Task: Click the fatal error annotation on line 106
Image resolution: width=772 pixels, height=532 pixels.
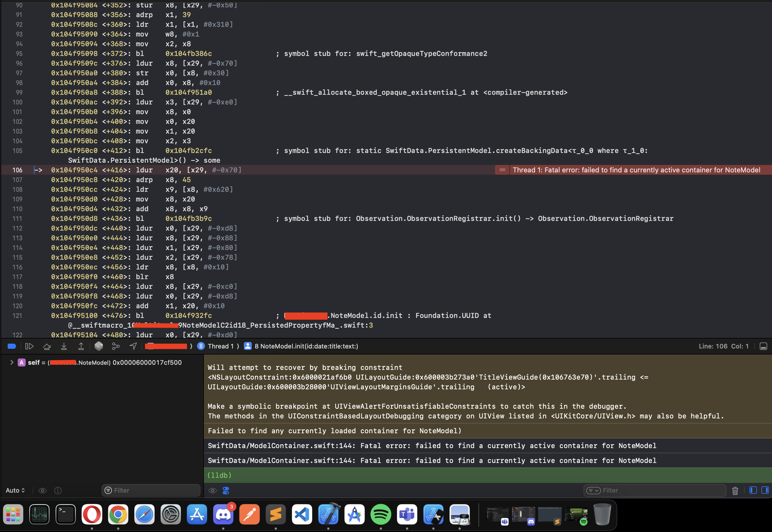Action: click(636, 170)
